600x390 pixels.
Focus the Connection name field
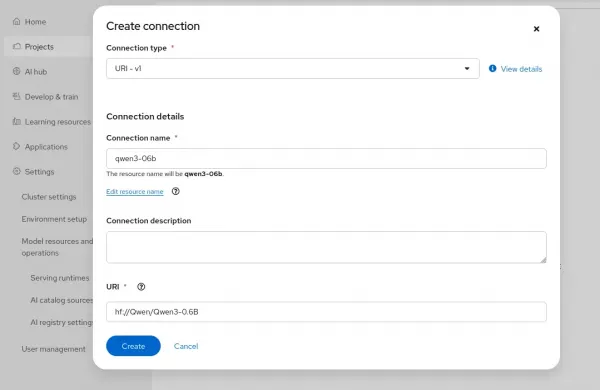pos(326,158)
